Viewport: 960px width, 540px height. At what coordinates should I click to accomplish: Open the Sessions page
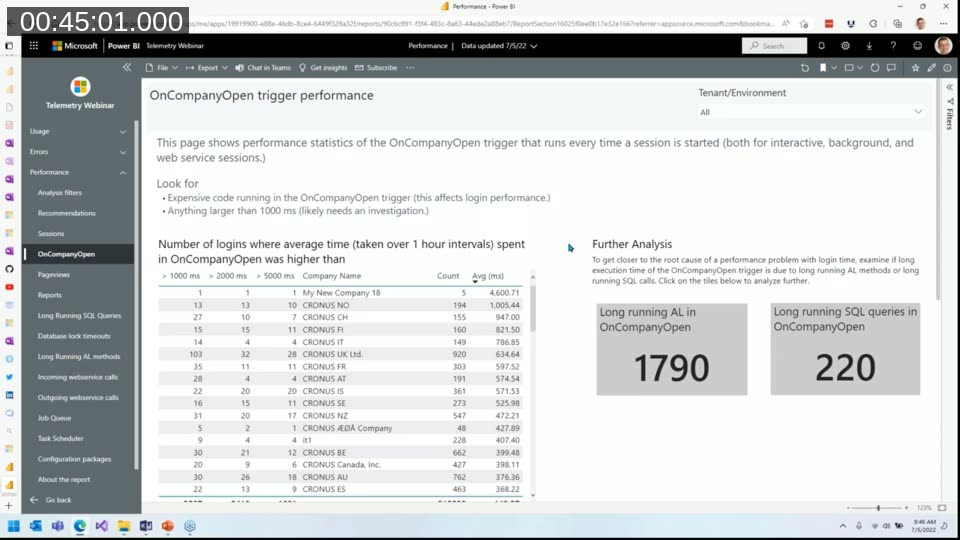pyautogui.click(x=51, y=234)
